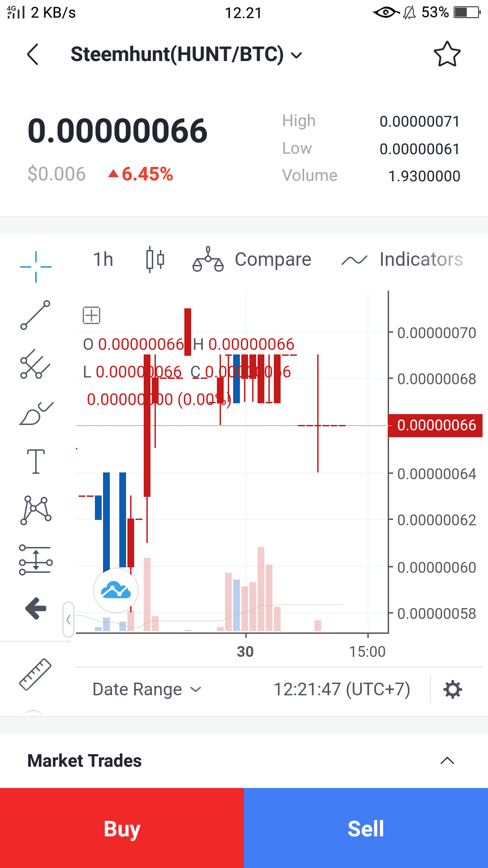Viewport: 488px width, 868px height.
Task: Go back with the left chevron
Action: pos(33,55)
